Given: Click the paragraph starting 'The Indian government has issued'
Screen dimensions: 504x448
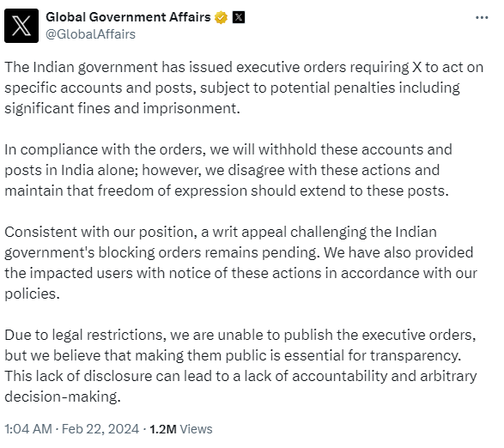Looking at the screenshot, I should coord(244,88).
